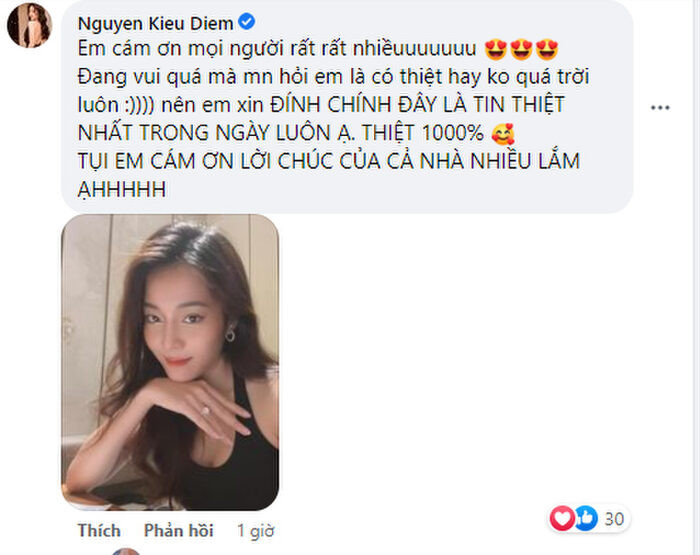This screenshot has height=555, width=700.
Task: Click Phản hồi to reply
Action: (179, 530)
